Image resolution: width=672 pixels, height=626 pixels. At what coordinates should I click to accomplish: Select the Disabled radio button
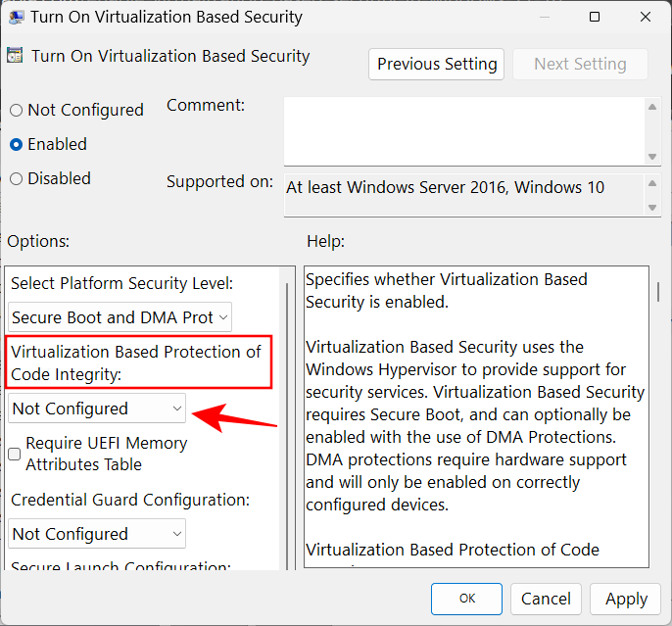tap(17, 178)
